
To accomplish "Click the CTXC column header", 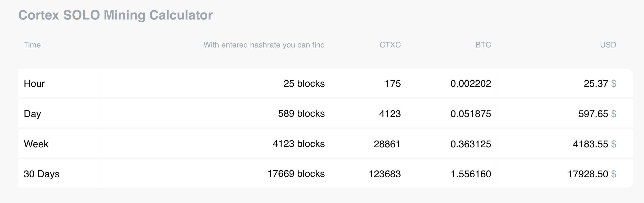I will coord(390,45).
